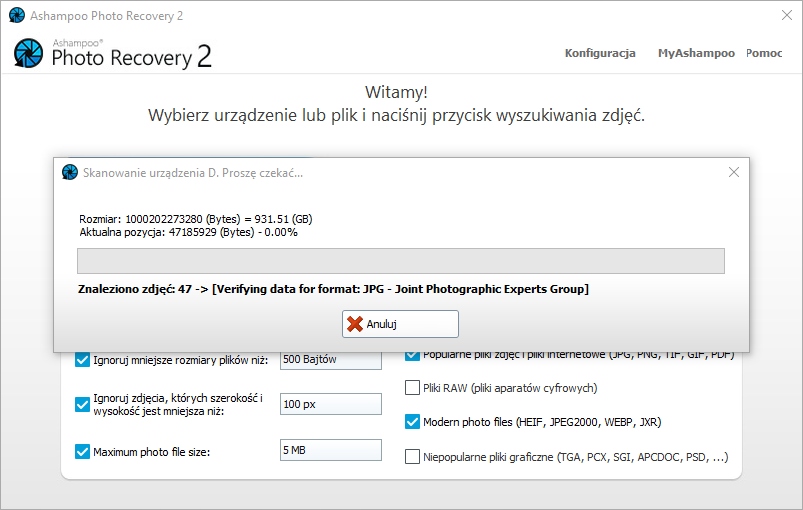This screenshot has height=510, width=803.
Task: Open the 5 MB maximum size field
Action: pyautogui.click(x=330, y=451)
